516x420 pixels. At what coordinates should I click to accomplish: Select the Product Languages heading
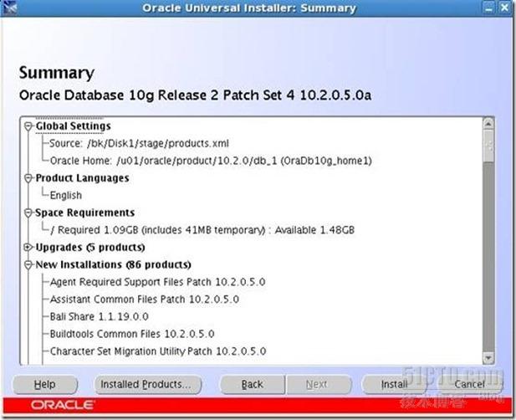click(x=82, y=178)
